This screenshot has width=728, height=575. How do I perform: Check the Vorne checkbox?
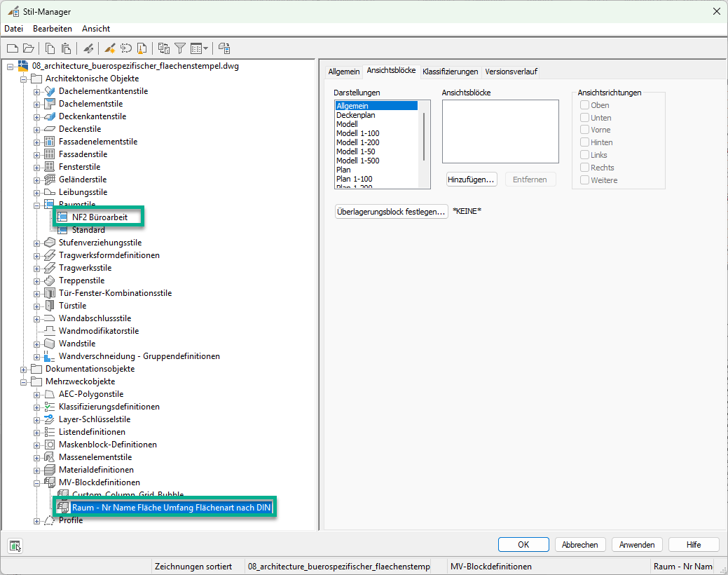[585, 130]
